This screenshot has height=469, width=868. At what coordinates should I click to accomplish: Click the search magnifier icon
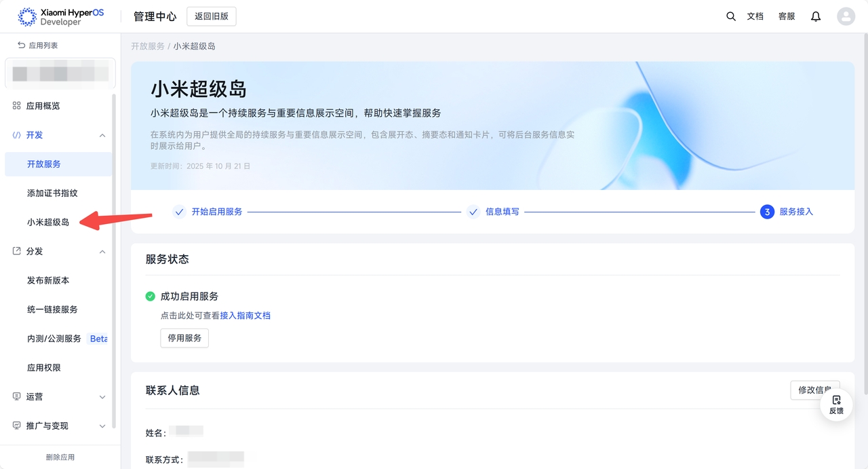pos(730,16)
